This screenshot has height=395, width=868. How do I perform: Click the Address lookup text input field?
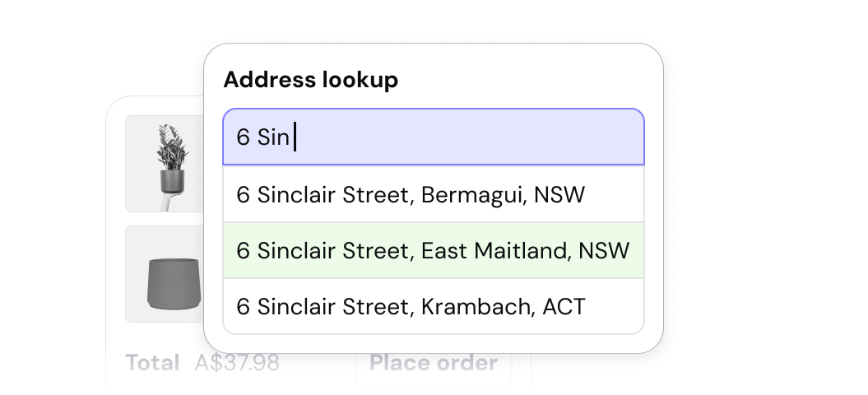[433, 137]
